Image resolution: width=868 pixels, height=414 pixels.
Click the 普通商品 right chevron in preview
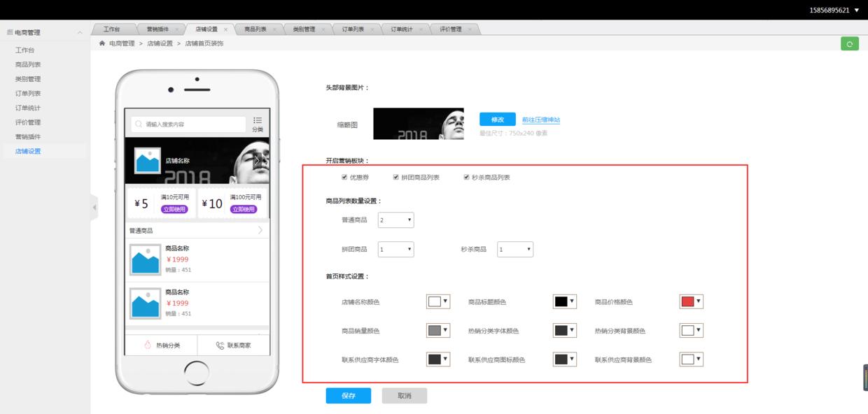click(260, 230)
